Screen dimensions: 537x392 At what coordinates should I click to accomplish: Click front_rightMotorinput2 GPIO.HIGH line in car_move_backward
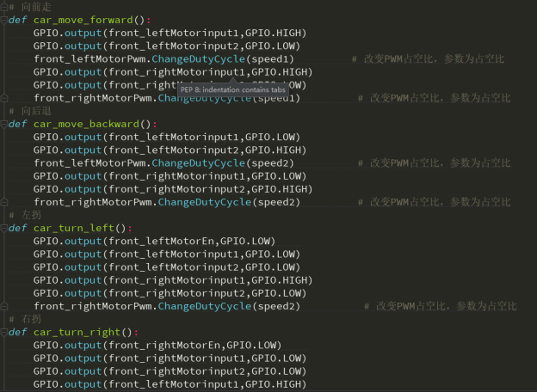(173, 189)
